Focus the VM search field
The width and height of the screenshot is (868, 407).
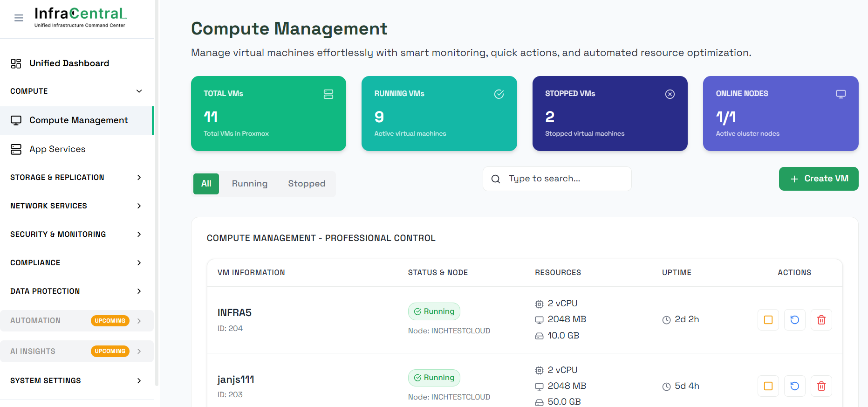pos(564,179)
